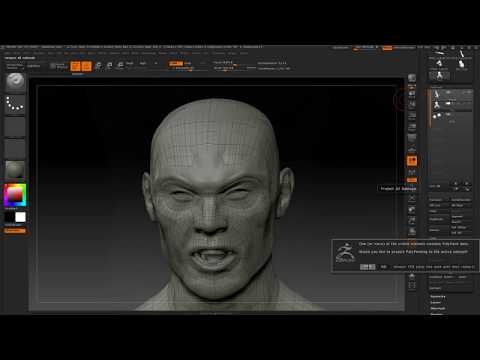Click Rotate view icon on right shelf
This screenshot has height=360, width=480.
pyautogui.click(x=412, y=231)
